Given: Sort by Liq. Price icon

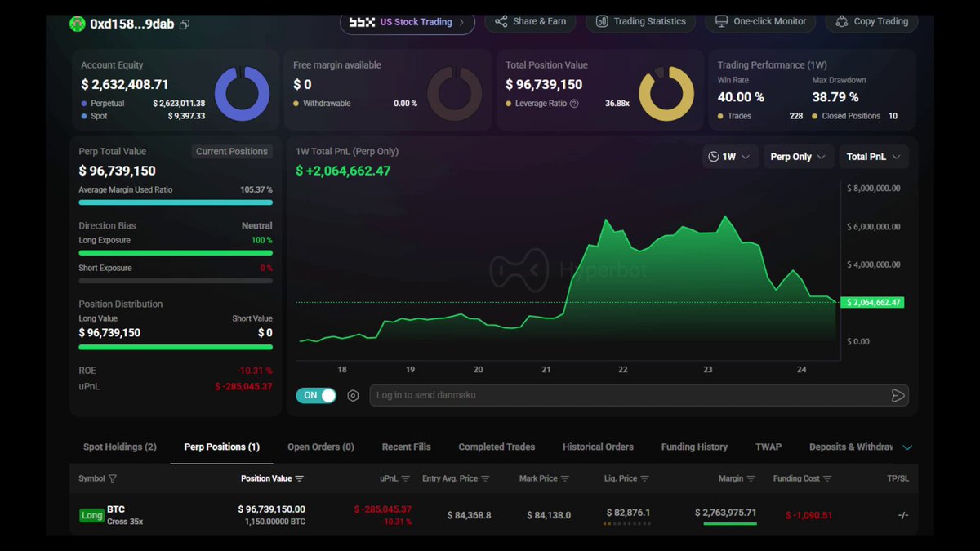Looking at the screenshot, I should pos(645,478).
